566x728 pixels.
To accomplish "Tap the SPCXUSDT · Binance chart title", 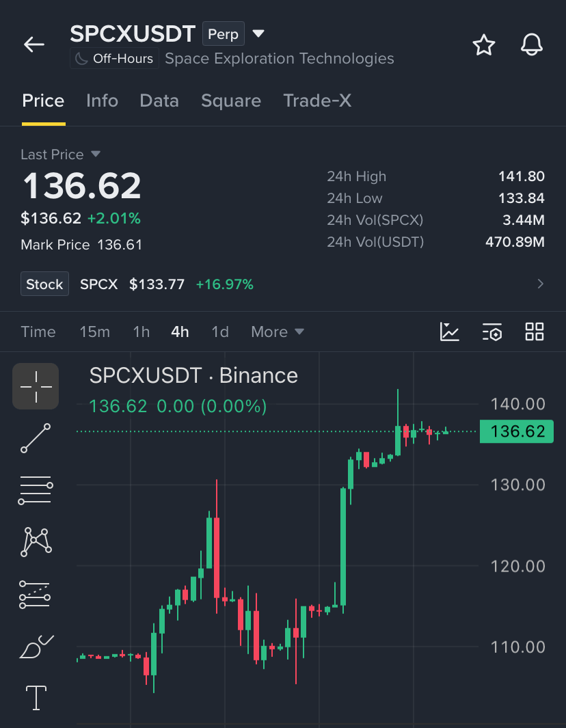I will click(x=193, y=375).
